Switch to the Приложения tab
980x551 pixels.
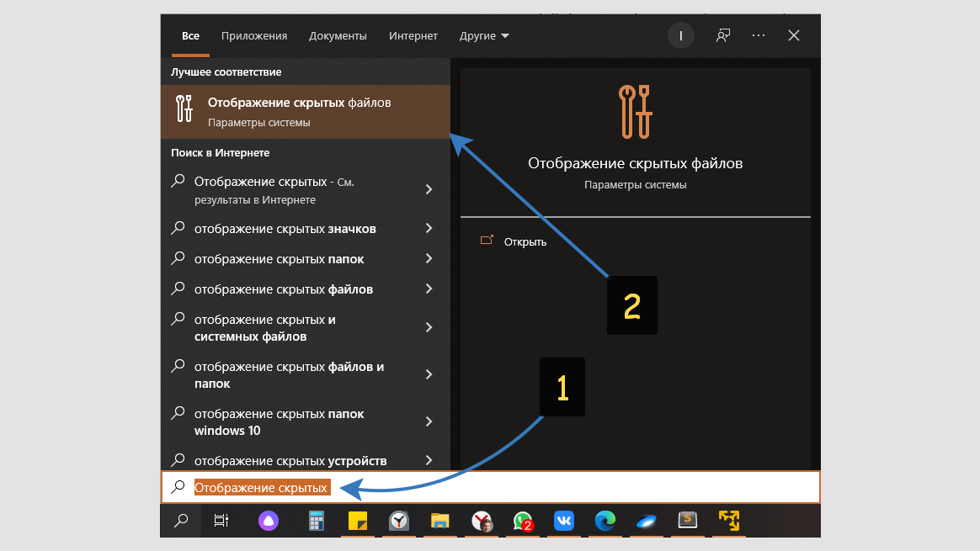pos(253,35)
